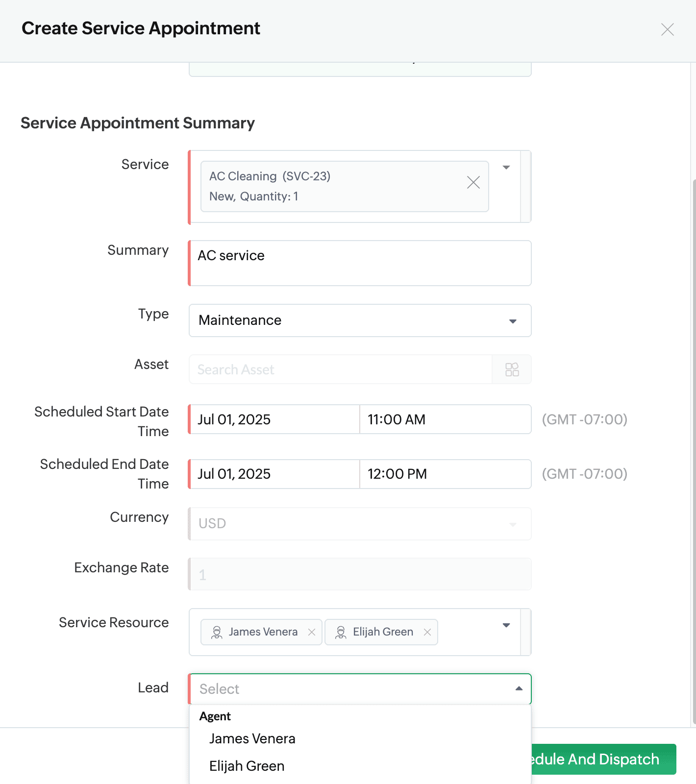Open the Type dropdown showing Maintenance
The height and width of the screenshot is (784, 696).
tap(360, 320)
